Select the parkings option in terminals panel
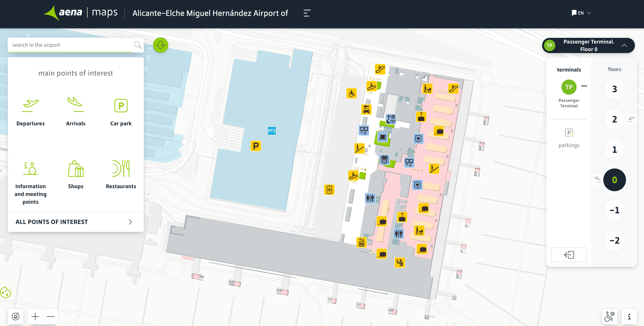This screenshot has width=644, height=326. point(569,138)
